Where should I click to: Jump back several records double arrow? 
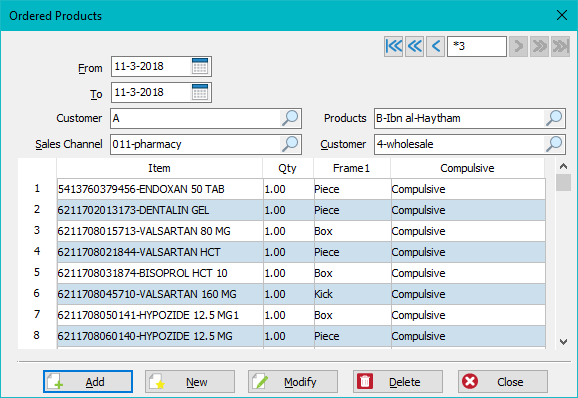pos(414,46)
